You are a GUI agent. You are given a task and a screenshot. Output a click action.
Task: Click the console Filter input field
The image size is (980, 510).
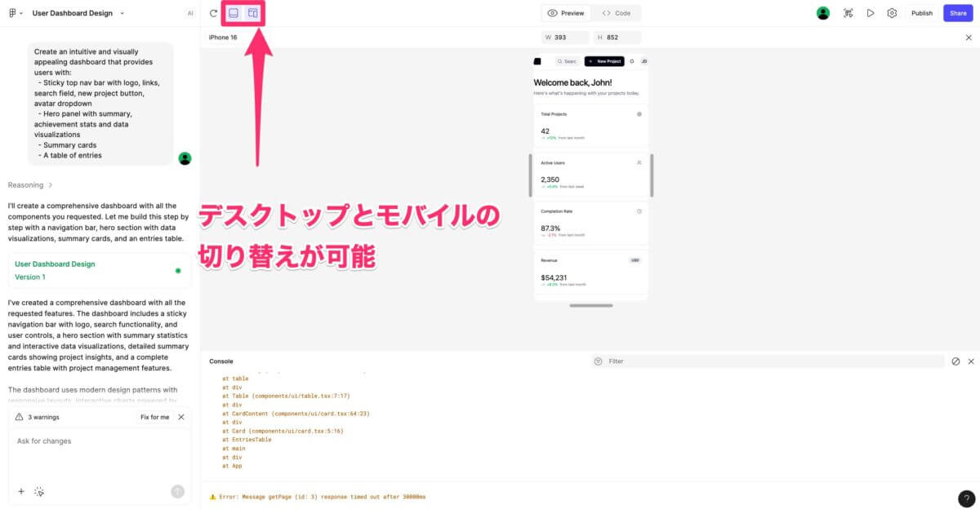tap(768, 361)
